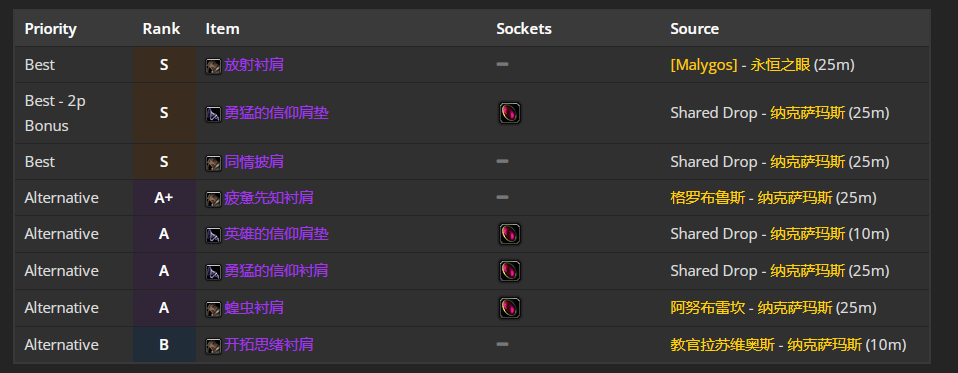Click the 同情披肩 item icon
Image resolution: width=958 pixels, height=373 pixels.
click(x=213, y=162)
